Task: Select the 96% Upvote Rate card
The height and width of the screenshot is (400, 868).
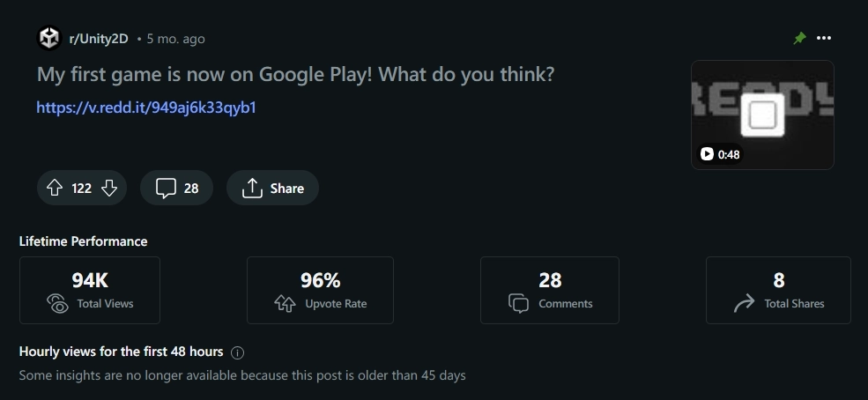Action: (x=320, y=290)
